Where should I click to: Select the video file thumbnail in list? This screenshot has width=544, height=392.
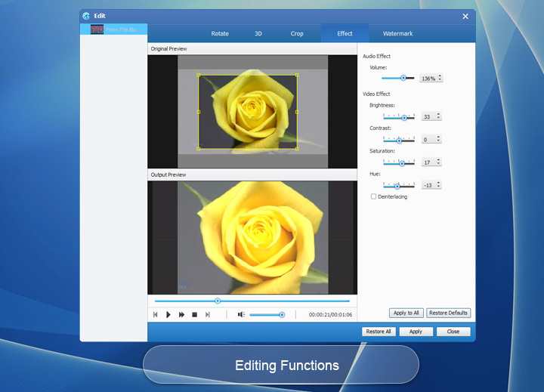pos(97,29)
